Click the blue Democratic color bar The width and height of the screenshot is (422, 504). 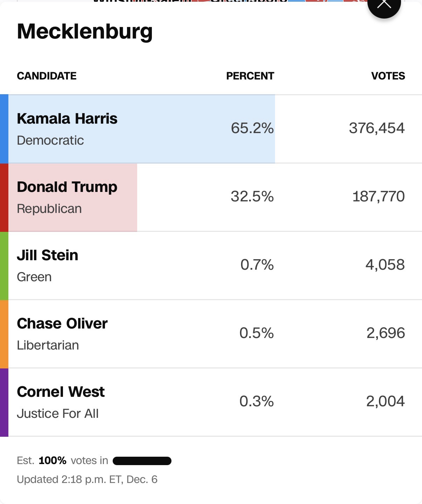pos(4,129)
